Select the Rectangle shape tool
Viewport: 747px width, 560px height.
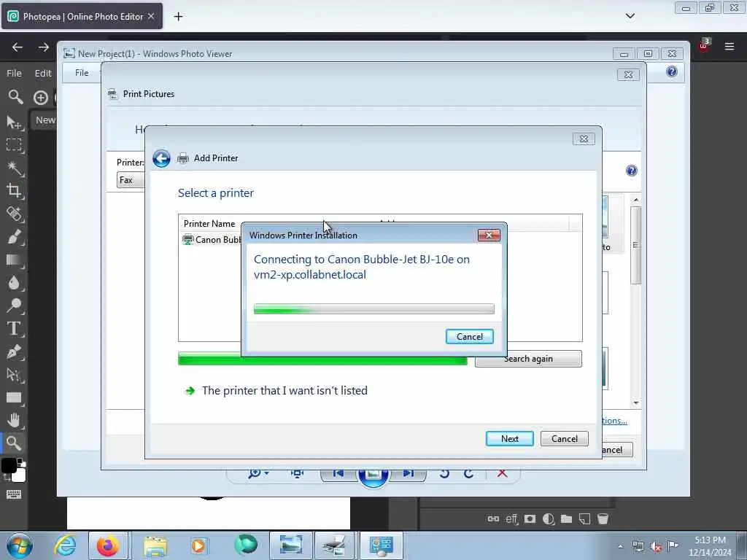14,397
